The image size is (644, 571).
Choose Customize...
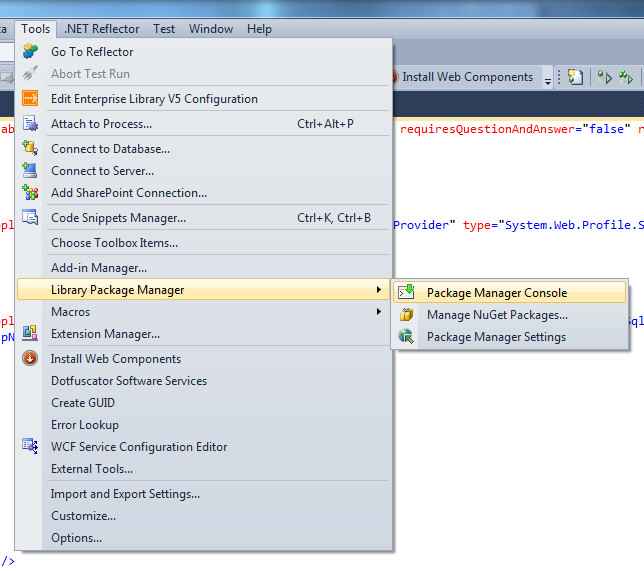coord(203,516)
